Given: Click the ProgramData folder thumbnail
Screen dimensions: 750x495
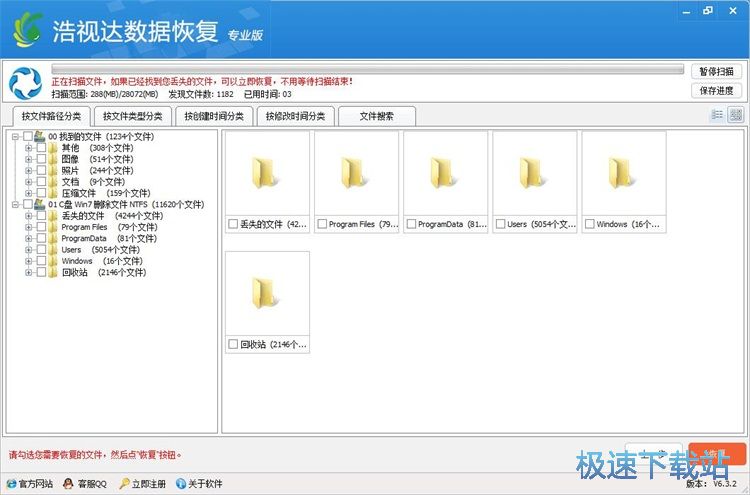Looking at the screenshot, I should click(x=446, y=174).
